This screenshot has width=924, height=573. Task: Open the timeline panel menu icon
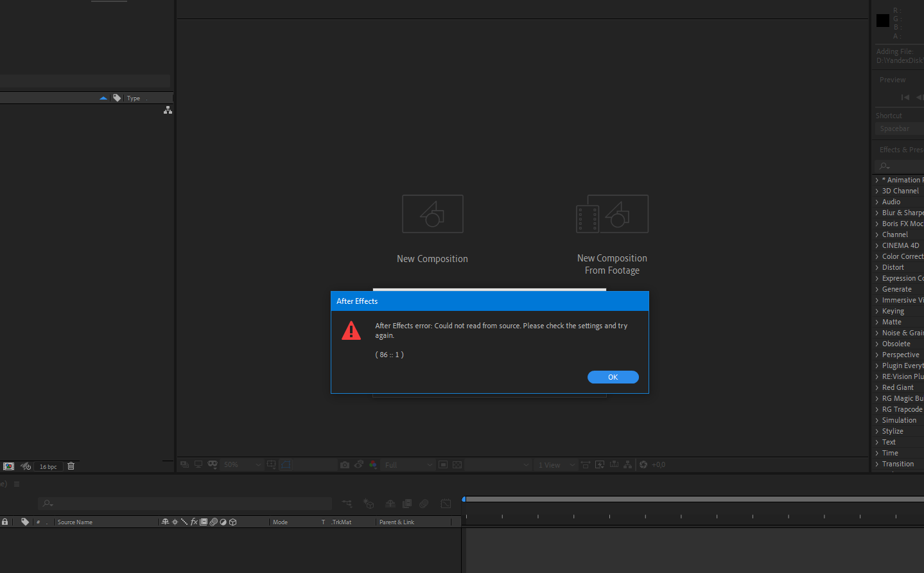(17, 484)
